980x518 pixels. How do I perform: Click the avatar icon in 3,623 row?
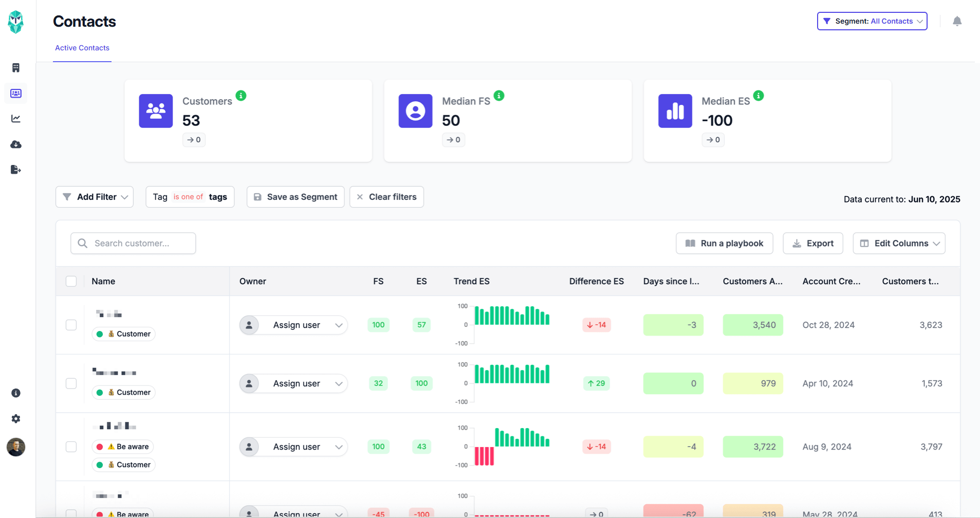[249, 325]
